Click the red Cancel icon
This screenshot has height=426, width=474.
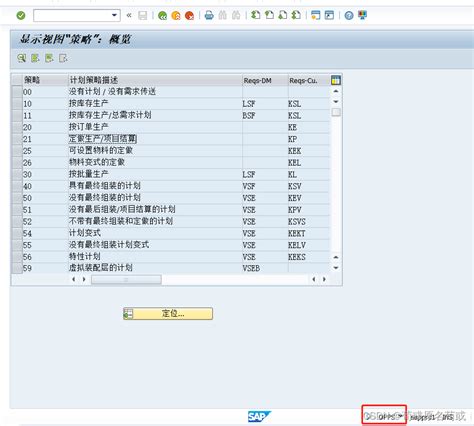[189, 15]
